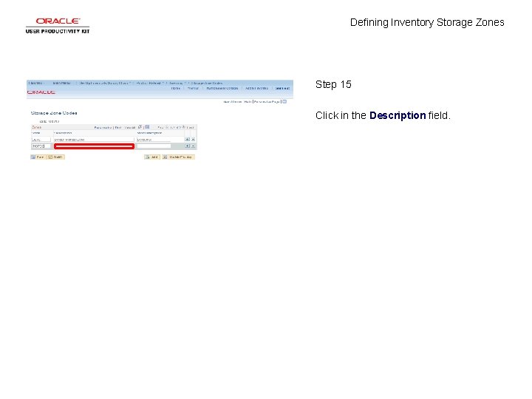This screenshot has height=399, width=532.
Task: Click the grid Personalize link
Action: [x=103, y=128]
